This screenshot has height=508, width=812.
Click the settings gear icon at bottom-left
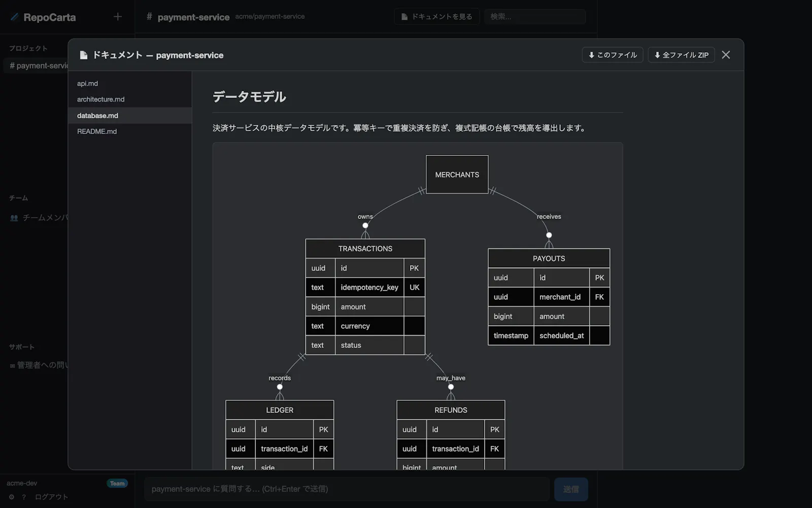point(11,497)
